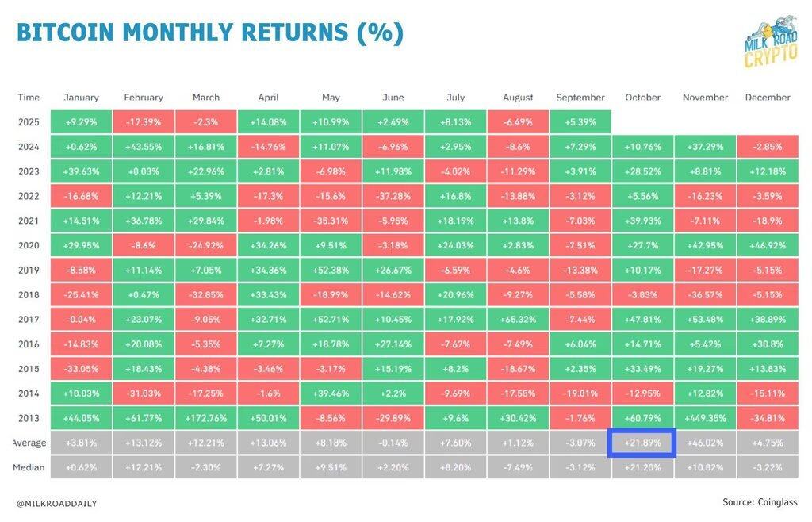Click the 2025 row label
Screen dimensions: 812x522
29,122
